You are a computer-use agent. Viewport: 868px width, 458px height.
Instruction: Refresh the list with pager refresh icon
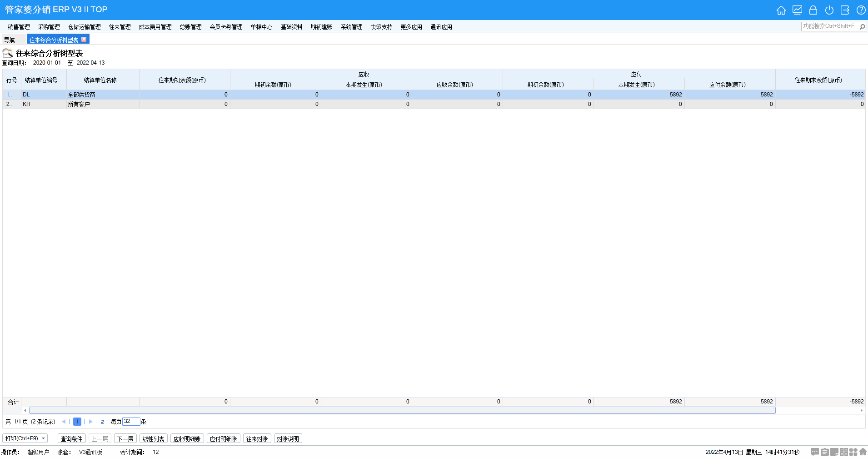pyautogui.click(x=103, y=422)
